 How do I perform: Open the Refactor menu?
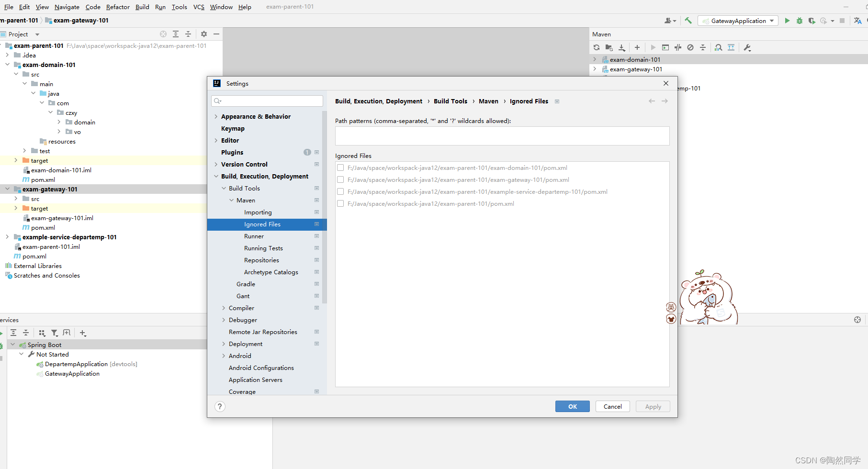pyautogui.click(x=118, y=7)
